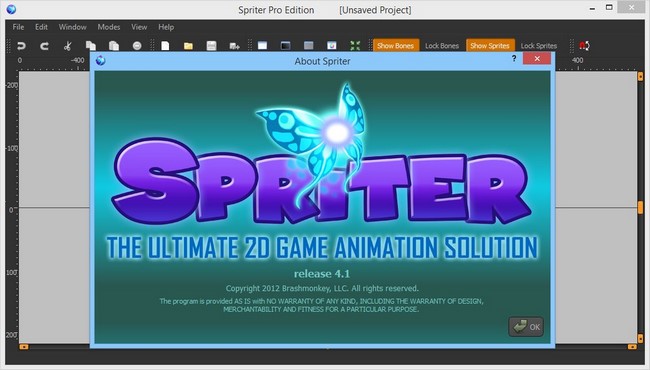Maximize the Spriter Pro Edition window
Image resolution: width=650 pixels, height=370 pixels.
[x=609, y=7]
